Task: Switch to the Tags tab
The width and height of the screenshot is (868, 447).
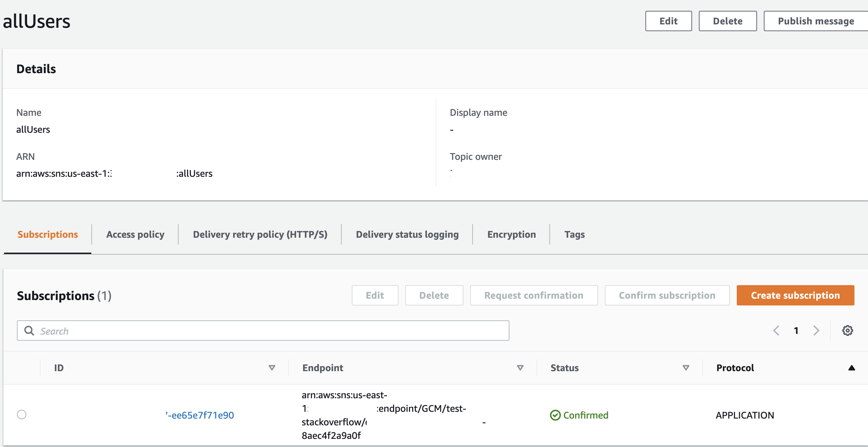Action: [574, 234]
